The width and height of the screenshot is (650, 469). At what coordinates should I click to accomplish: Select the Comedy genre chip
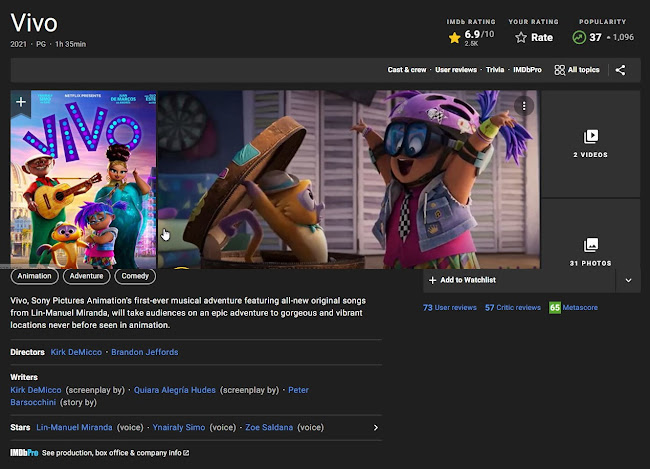point(135,276)
